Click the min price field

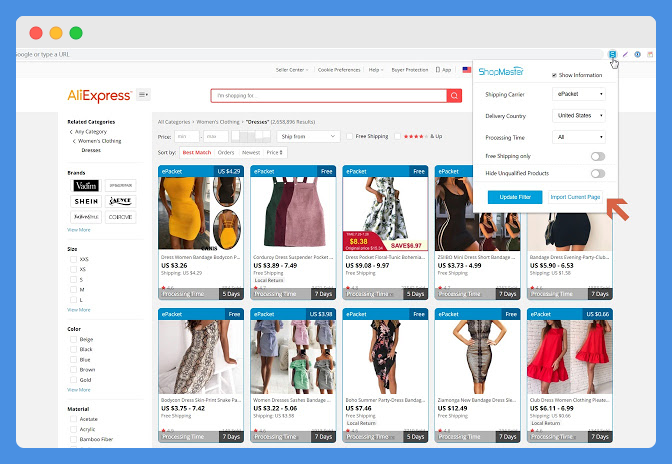tap(186, 136)
